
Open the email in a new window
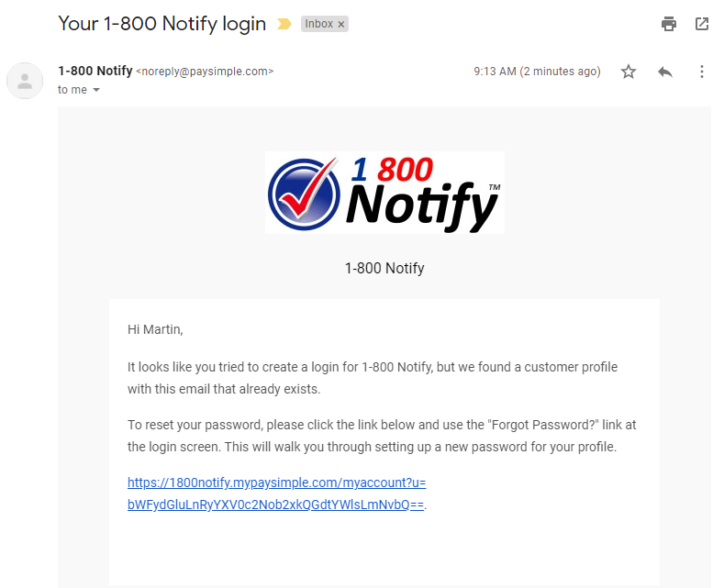[702, 24]
